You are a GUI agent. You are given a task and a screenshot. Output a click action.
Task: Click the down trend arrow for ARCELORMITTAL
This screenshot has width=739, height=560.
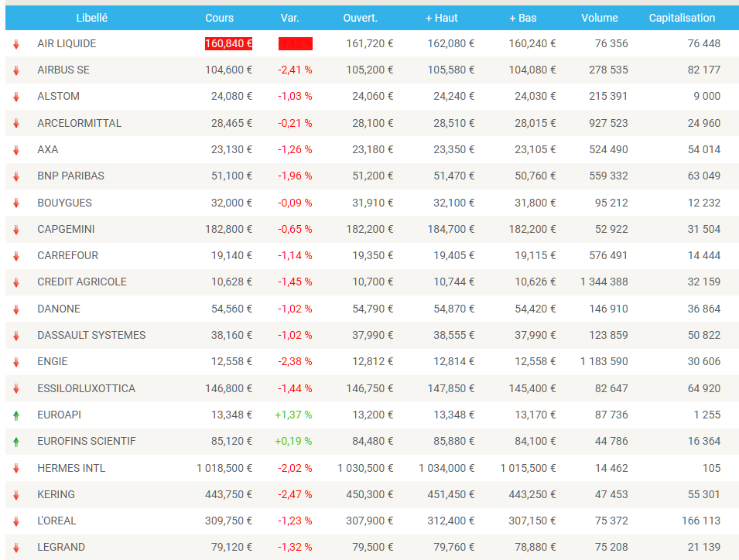coord(16,124)
